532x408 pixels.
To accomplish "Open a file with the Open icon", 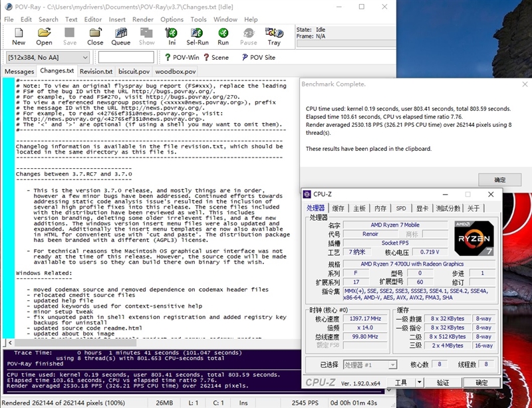I will click(x=44, y=36).
